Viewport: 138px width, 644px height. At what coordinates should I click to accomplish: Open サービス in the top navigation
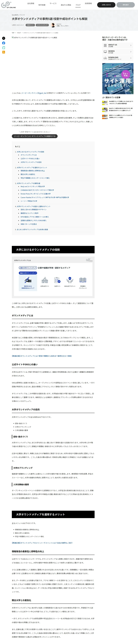pos(53,4)
